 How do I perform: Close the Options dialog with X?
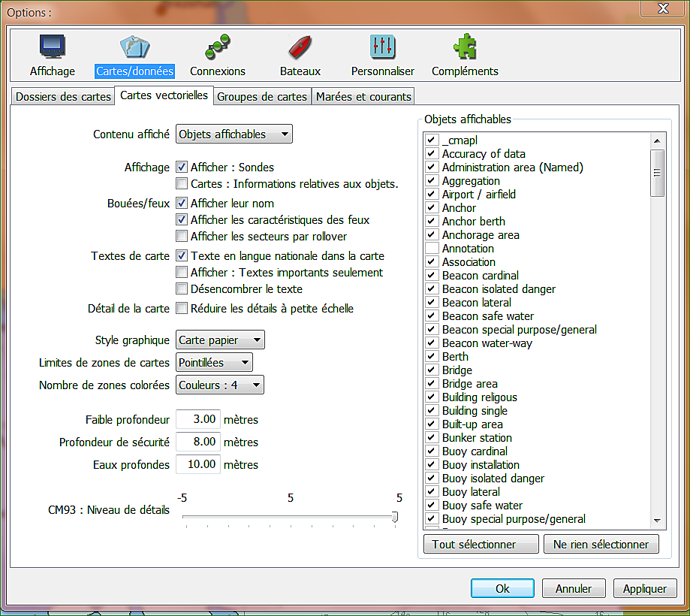pyautogui.click(x=662, y=8)
